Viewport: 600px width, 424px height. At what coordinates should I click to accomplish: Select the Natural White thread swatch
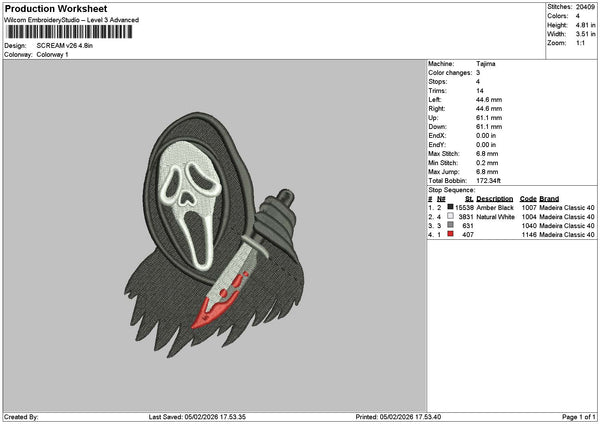click(x=449, y=216)
